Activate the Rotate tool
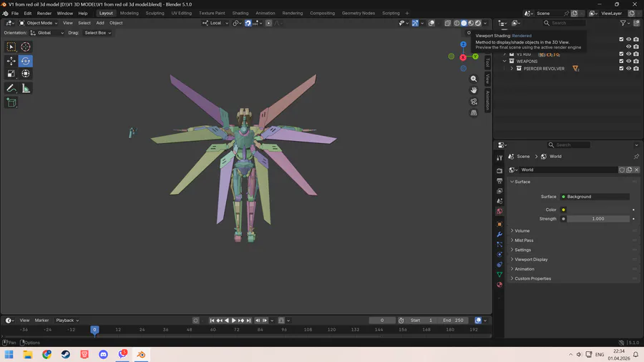644x362 pixels. pyautogui.click(x=26, y=61)
